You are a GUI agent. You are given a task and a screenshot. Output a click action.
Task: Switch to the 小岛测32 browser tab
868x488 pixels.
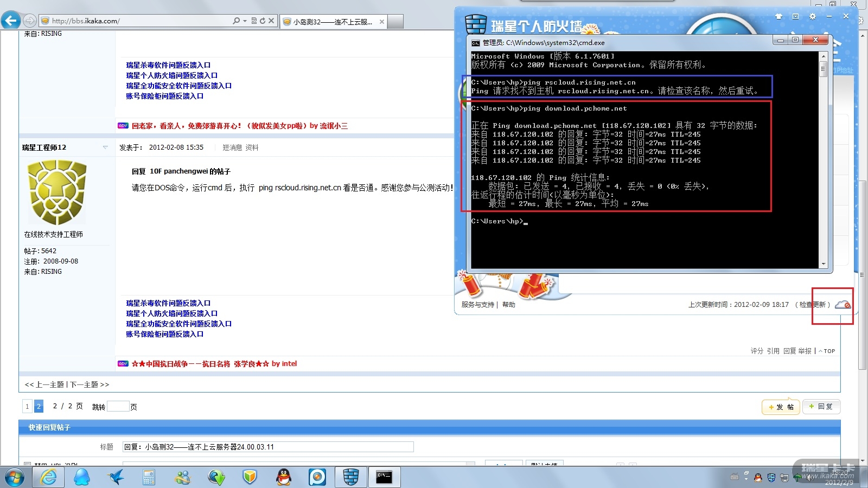point(332,22)
